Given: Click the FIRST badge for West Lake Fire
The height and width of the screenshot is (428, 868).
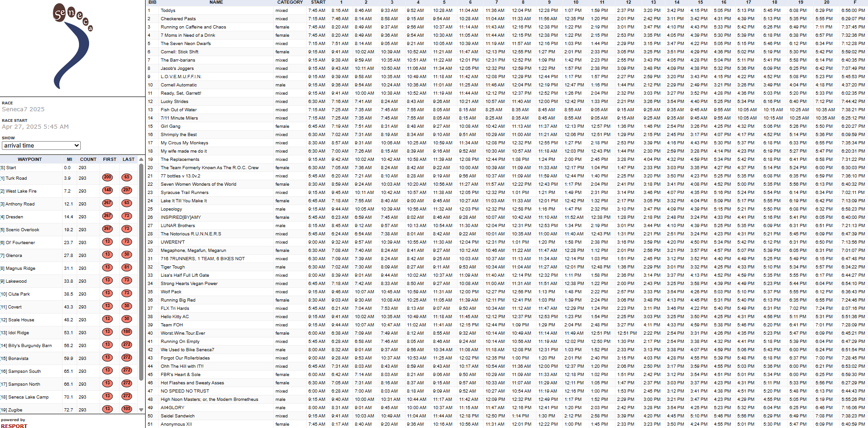Looking at the screenshot, I should (107, 190).
